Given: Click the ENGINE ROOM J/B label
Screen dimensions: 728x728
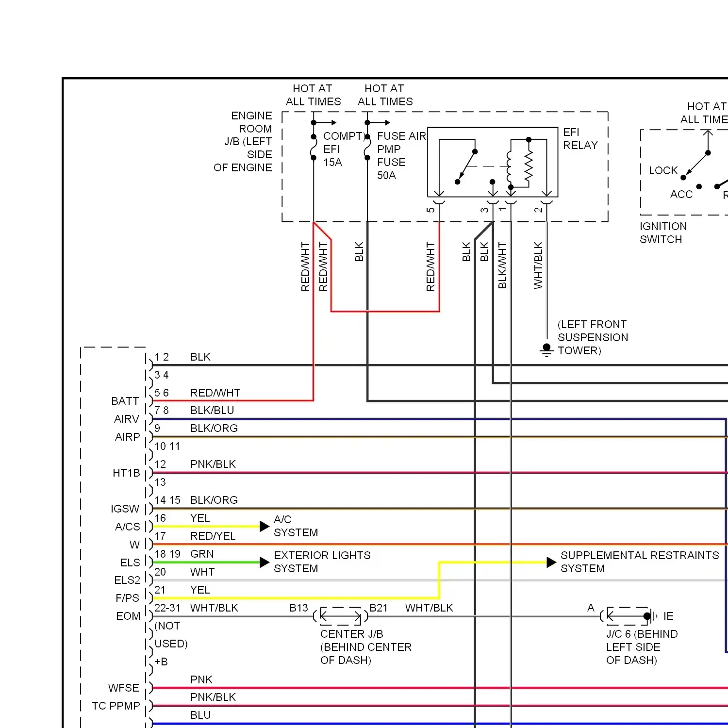Looking at the screenshot, I should pos(243,141).
